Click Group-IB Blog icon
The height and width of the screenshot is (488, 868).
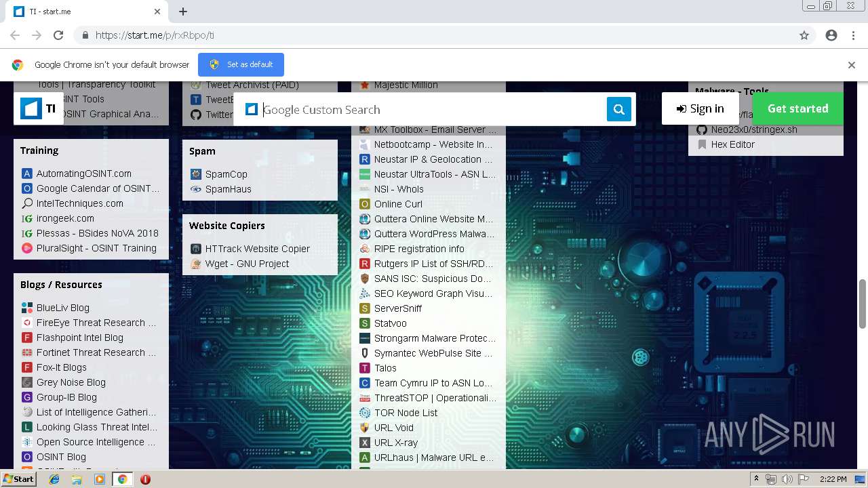coord(27,397)
